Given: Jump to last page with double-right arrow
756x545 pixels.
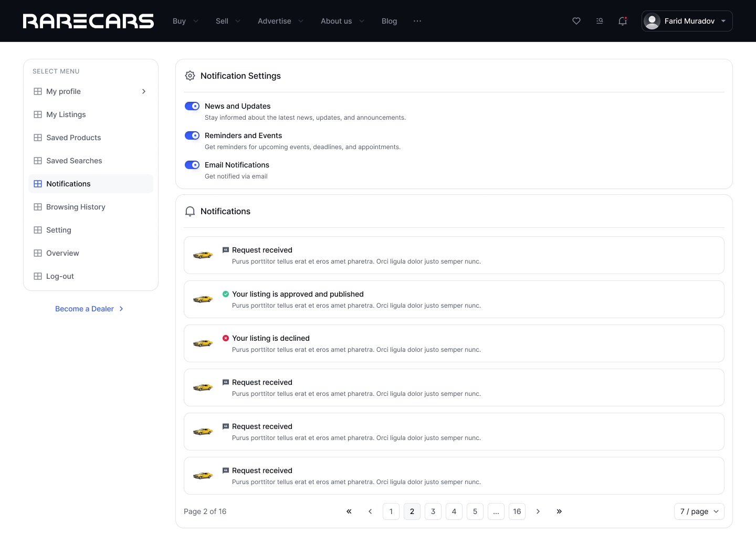Looking at the screenshot, I should [559, 511].
